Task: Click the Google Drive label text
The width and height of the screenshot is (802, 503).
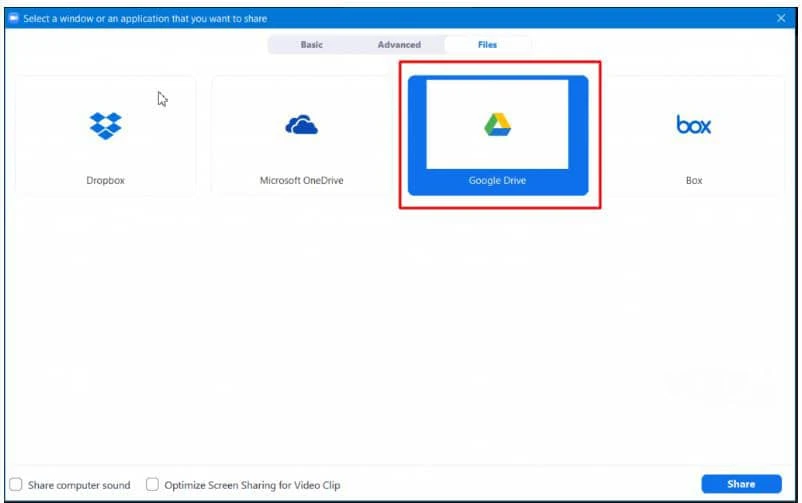Action: [x=497, y=180]
